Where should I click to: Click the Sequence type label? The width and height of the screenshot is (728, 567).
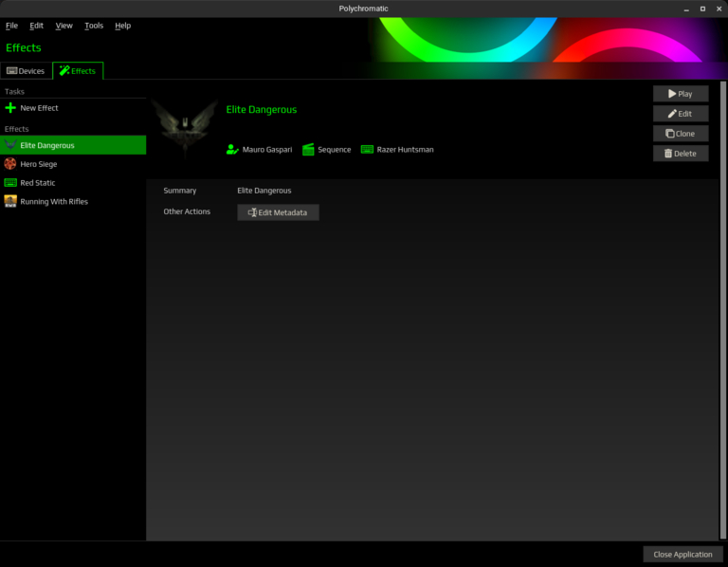tap(335, 150)
